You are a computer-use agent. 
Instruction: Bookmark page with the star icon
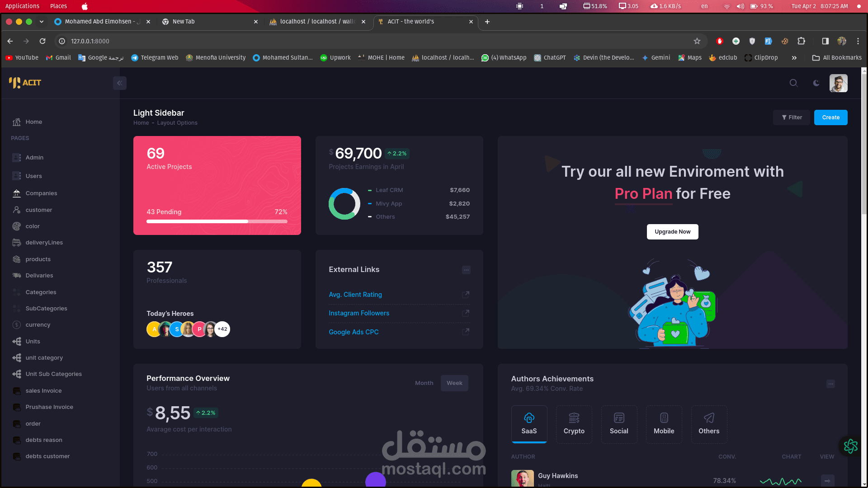[697, 41]
